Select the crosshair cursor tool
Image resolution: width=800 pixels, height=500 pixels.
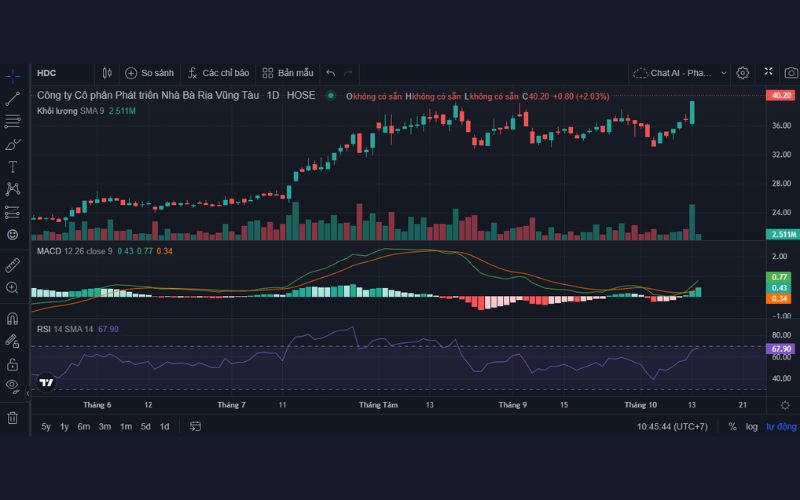click(x=13, y=75)
